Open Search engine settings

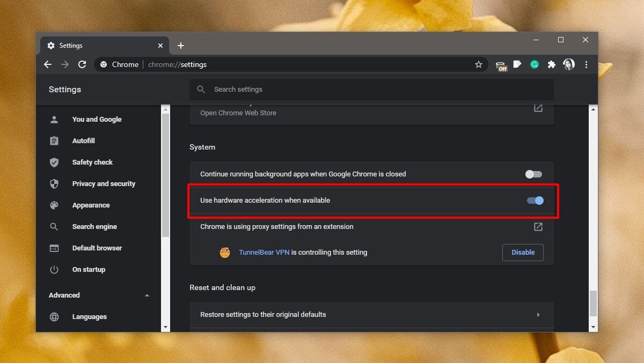coord(94,227)
